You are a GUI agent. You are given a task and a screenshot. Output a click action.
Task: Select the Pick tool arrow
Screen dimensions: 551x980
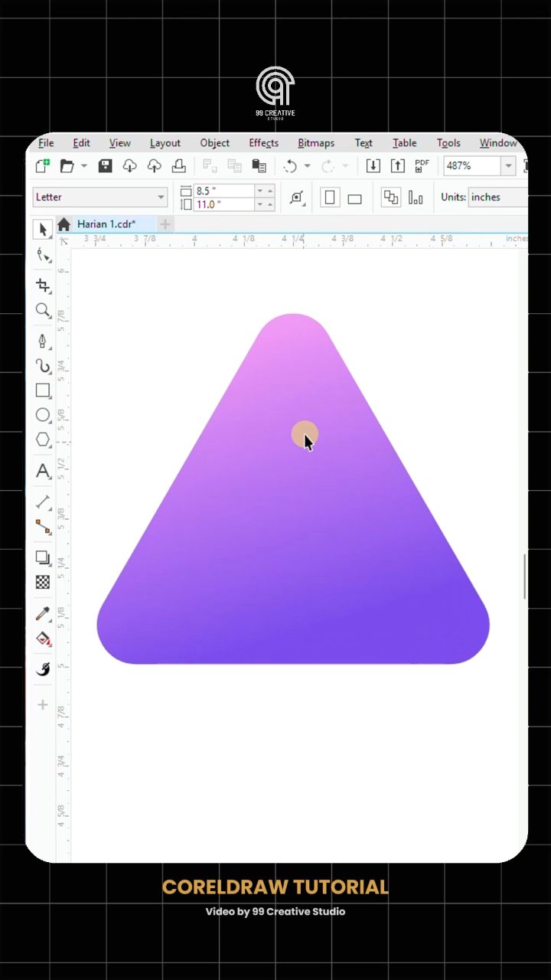(x=43, y=229)
